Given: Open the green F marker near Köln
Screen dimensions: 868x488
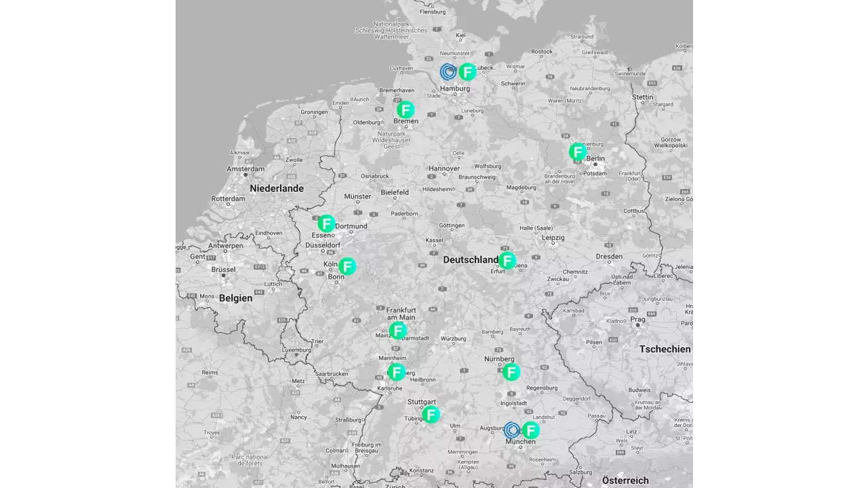Looking at the screenshot, I should pyautogui.click(x=347, y=266).
